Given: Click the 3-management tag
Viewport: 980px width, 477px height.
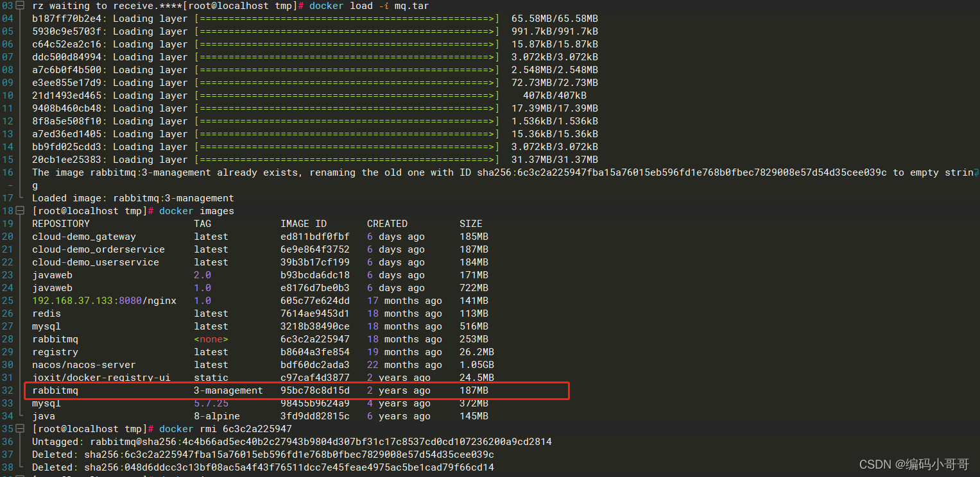Looking at the screenshot, I should [228, 390].
